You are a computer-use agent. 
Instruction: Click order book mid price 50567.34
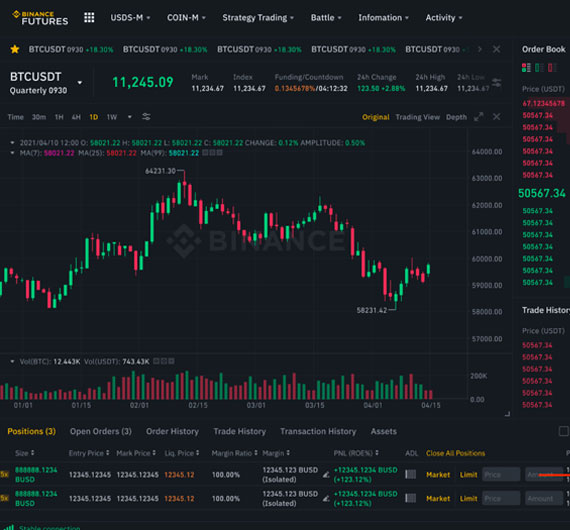coord(542,193)
